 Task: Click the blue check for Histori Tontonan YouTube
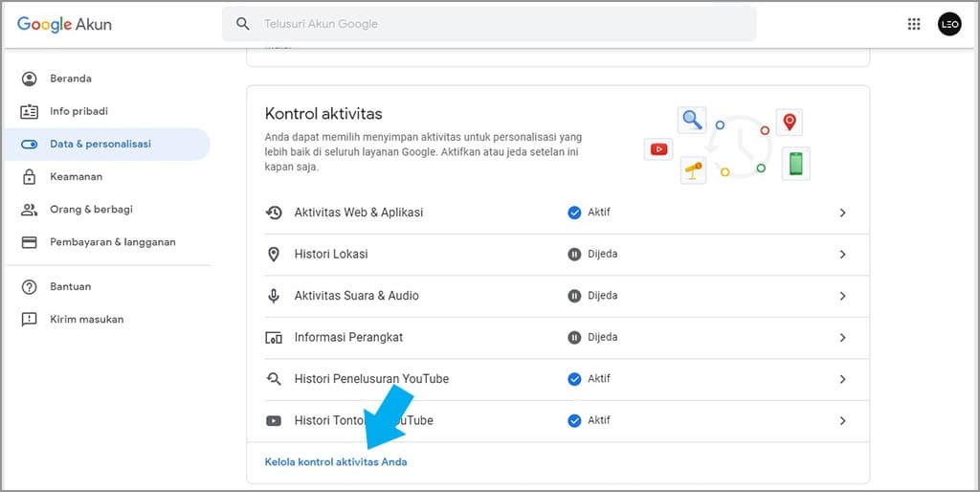point(574,421)
